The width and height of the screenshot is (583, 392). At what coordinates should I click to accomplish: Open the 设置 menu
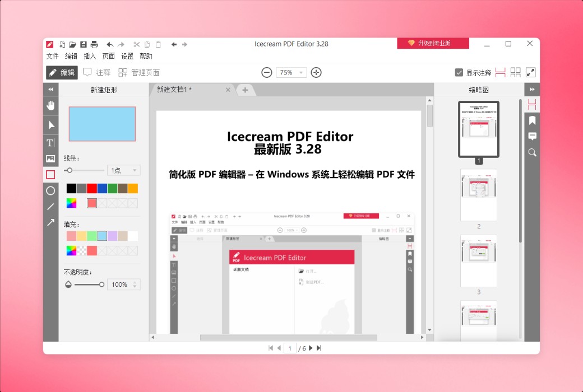pyautogui.click(x=127, y=56)
